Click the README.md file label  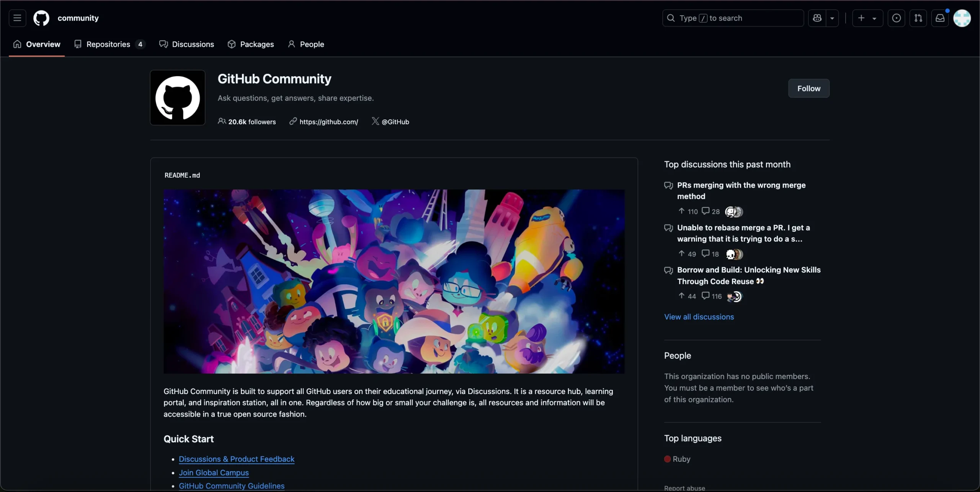click(182, 175)
